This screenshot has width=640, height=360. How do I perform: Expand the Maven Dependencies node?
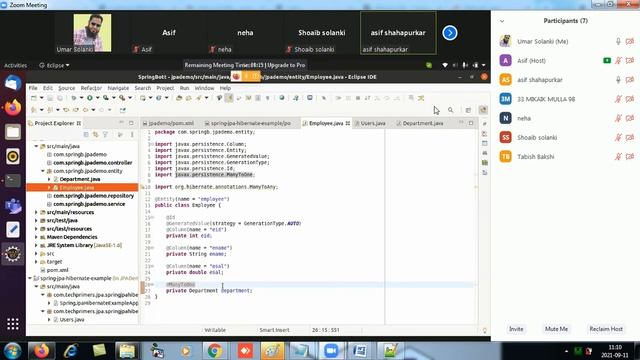click(x=36, y=237)
